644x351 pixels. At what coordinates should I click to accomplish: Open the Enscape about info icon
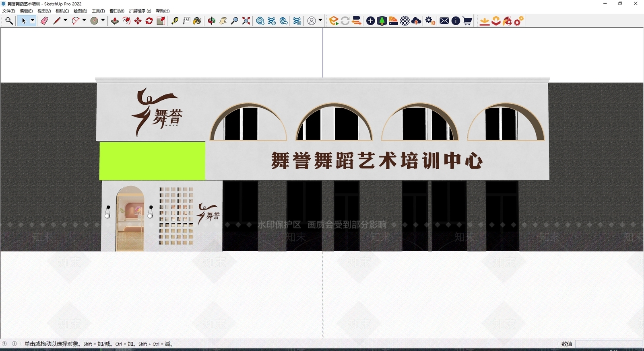(x=456, y=21)
